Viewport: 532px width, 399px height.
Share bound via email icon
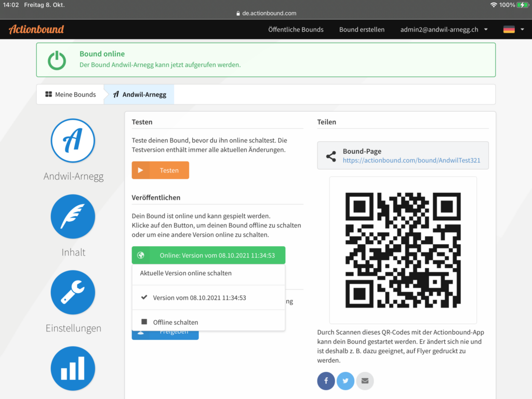(x=365, y=381)
